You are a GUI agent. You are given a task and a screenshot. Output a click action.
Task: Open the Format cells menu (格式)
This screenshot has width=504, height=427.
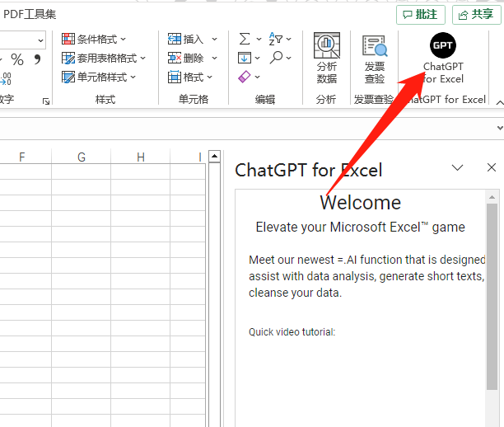pyautogui.click(x=190, y=77)
